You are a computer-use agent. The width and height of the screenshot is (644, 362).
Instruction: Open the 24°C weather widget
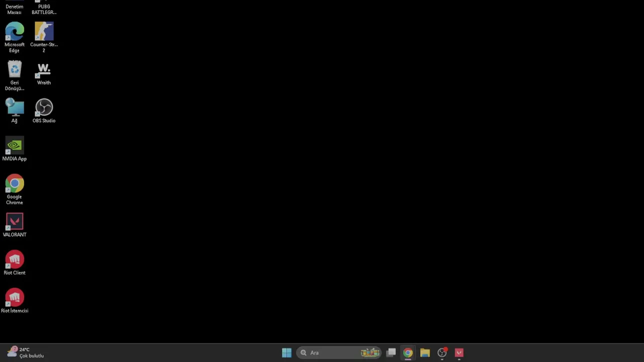pyautogui.click(x=25, y=352)
